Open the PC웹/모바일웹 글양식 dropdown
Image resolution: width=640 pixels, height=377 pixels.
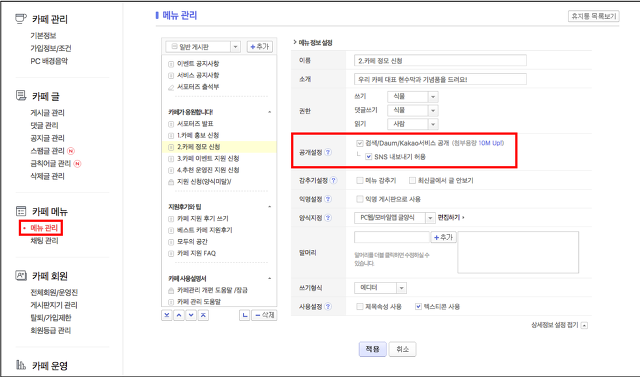394,218
